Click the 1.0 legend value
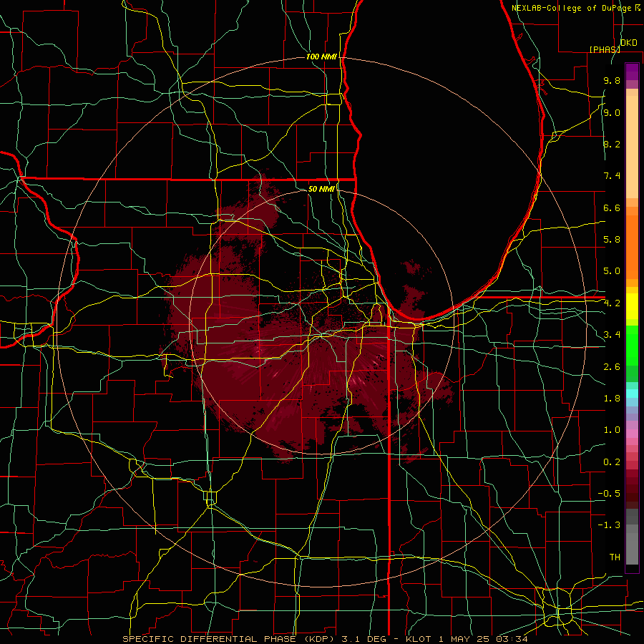Image resolution: width=644 pixels, height=644 pixels. pos(612,430)
